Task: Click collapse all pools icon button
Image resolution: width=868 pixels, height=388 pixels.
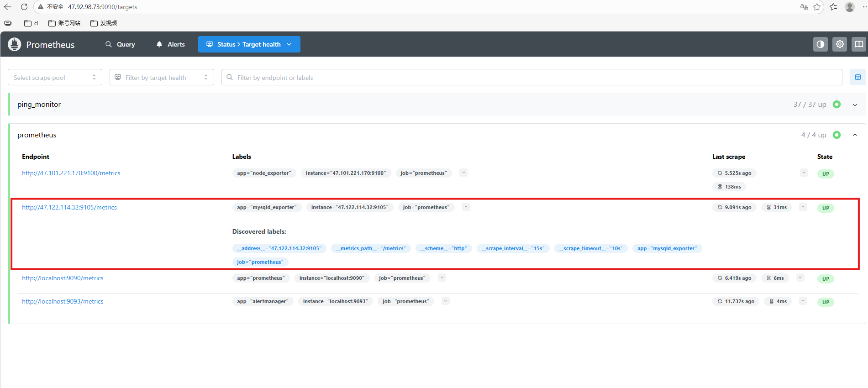Action: pos(857,78)
